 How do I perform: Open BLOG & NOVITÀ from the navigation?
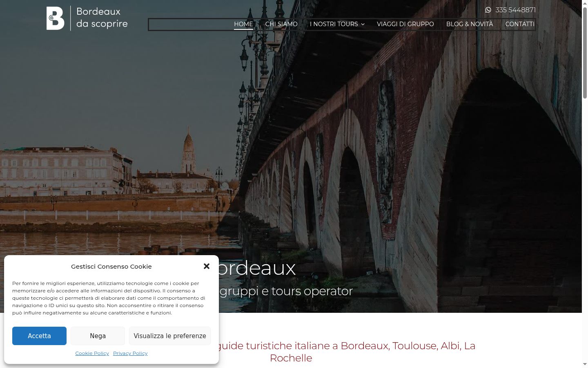tap(470, 24)
